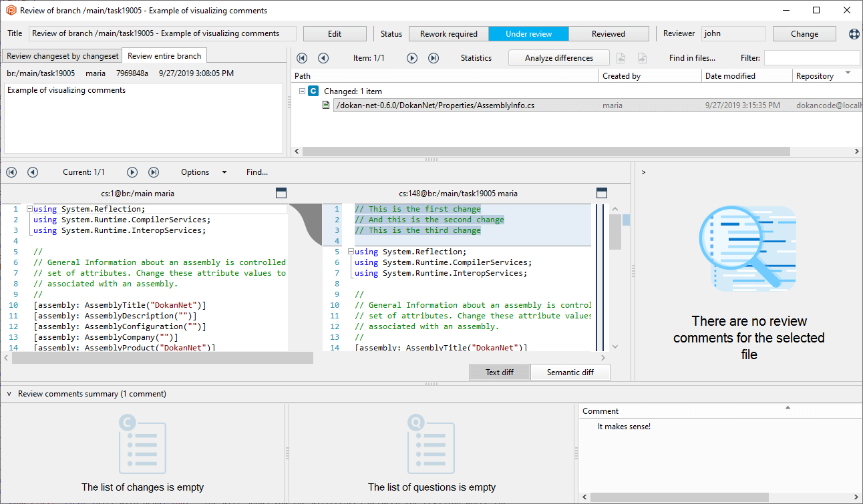Click the review Title field
863x504 pixels.
[x=162, y=34]
